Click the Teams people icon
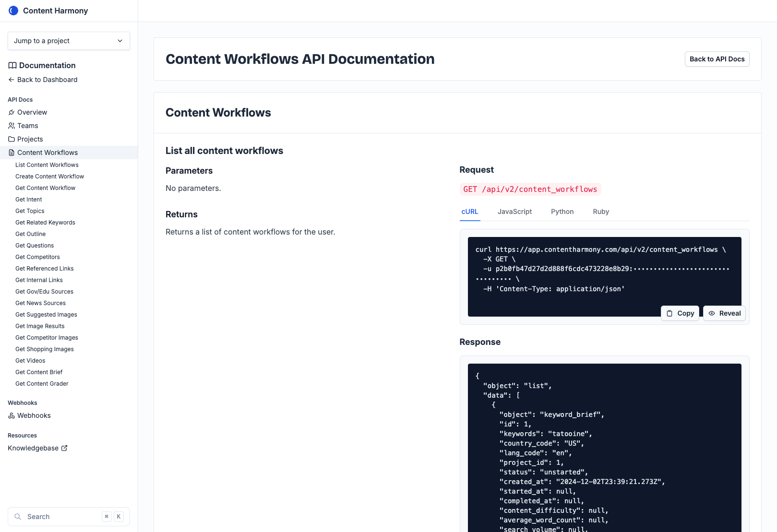Image resolution: width=777 pixels, height=532 pixels. pyautogui.click(x=12, y=126)
